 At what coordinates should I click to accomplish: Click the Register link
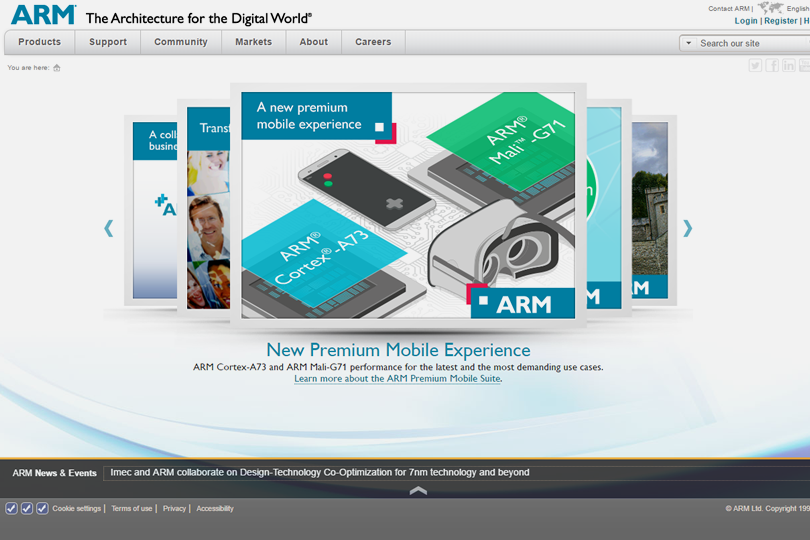pos(781,21)
